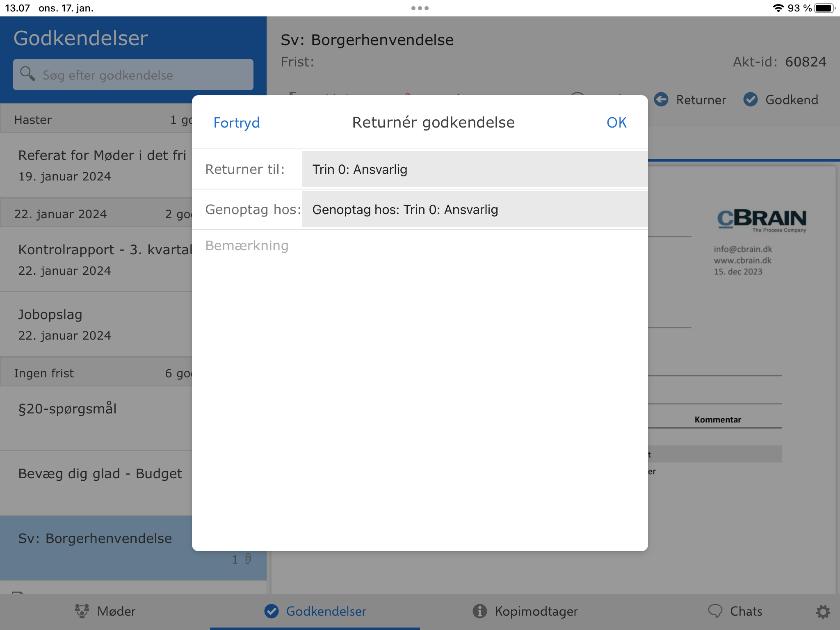
Task: Open the three-dots multitasking menu
Action: 420,8
